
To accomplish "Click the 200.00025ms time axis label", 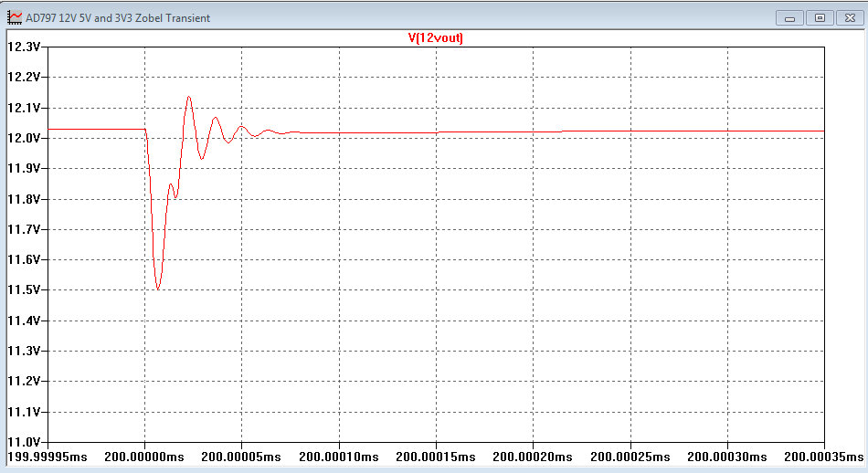I will pyautogui.click(x=630, y=457).
